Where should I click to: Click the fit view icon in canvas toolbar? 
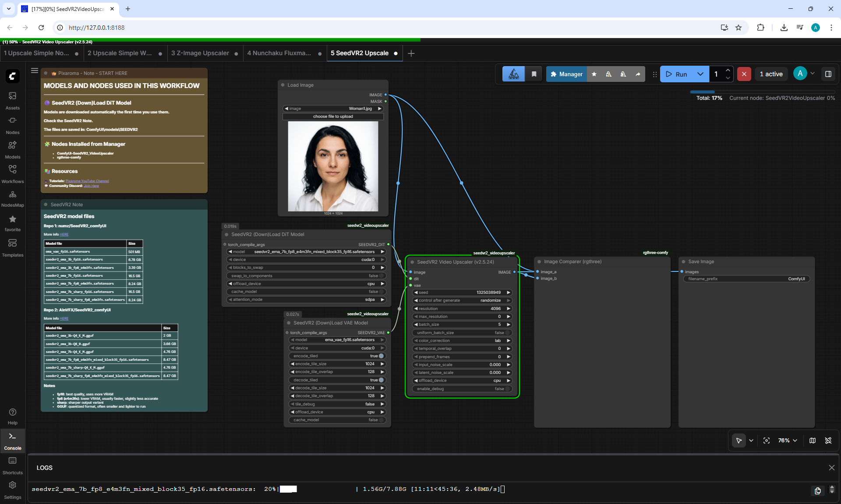click(767, 441)
